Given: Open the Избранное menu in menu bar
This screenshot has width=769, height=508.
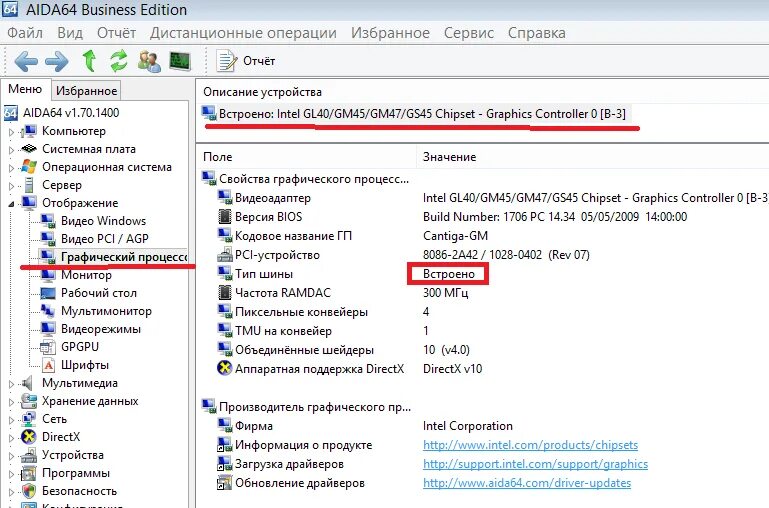Looking at the screenshot, I should 390,33.
